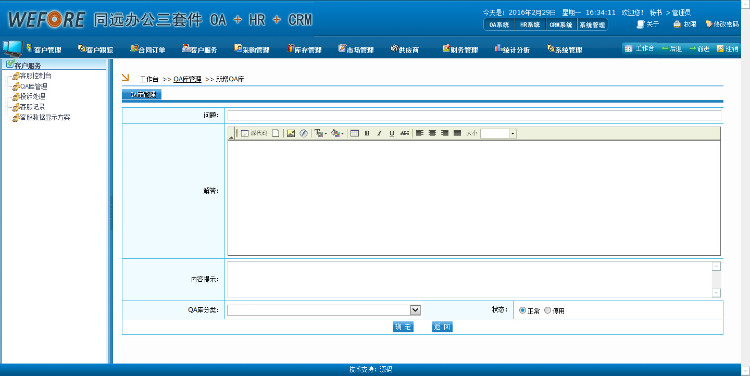Toggle source code view in editor
The width and height of the screenshot is (750, 376).
click(x=254, y=133)
